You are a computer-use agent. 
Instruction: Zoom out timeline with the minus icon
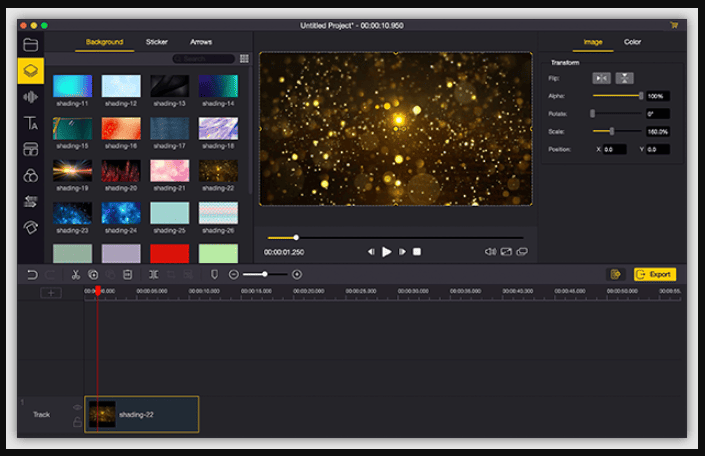pyautogui.click(x=233, y=274)
